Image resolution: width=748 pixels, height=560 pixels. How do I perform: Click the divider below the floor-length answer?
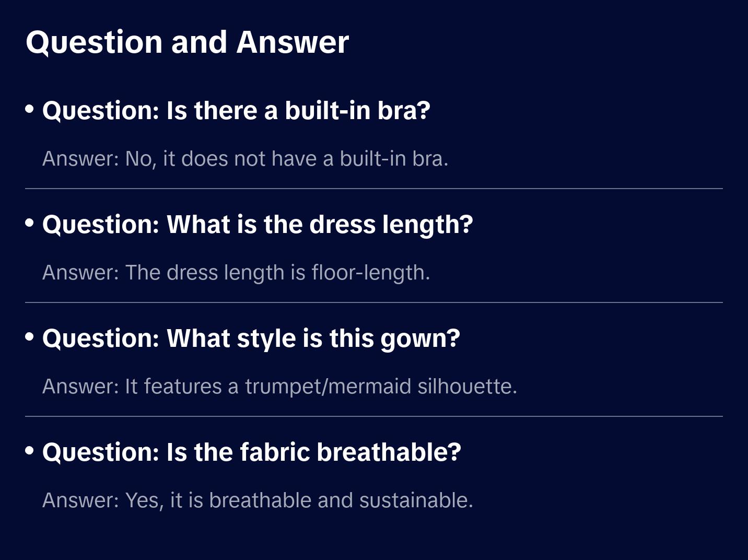tap(374, 302)
